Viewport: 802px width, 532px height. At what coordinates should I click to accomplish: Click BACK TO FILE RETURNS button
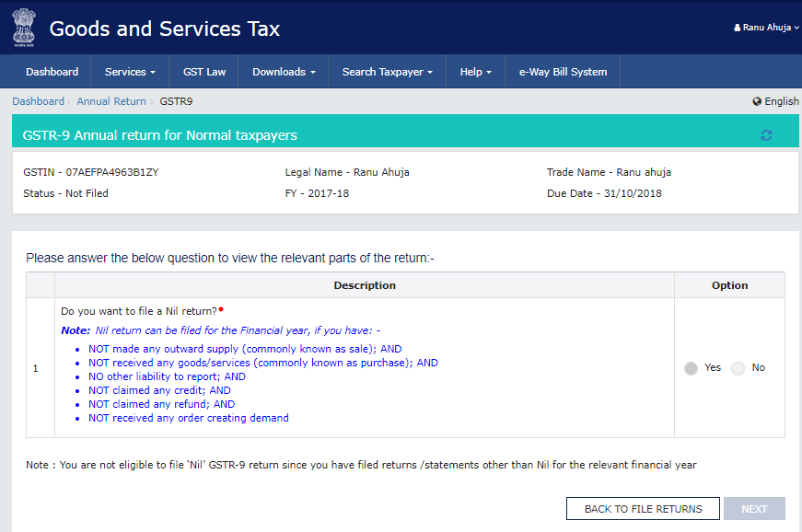click(x=643, y=508)
